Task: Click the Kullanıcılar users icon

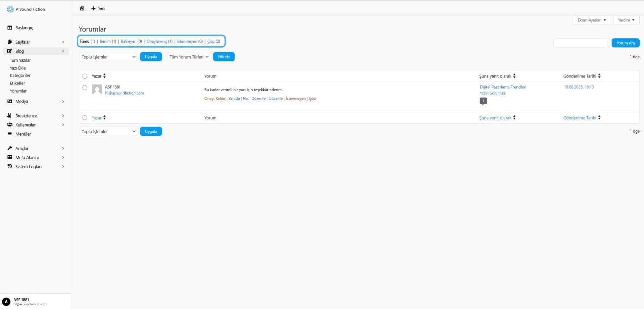Action: point(10,125)
